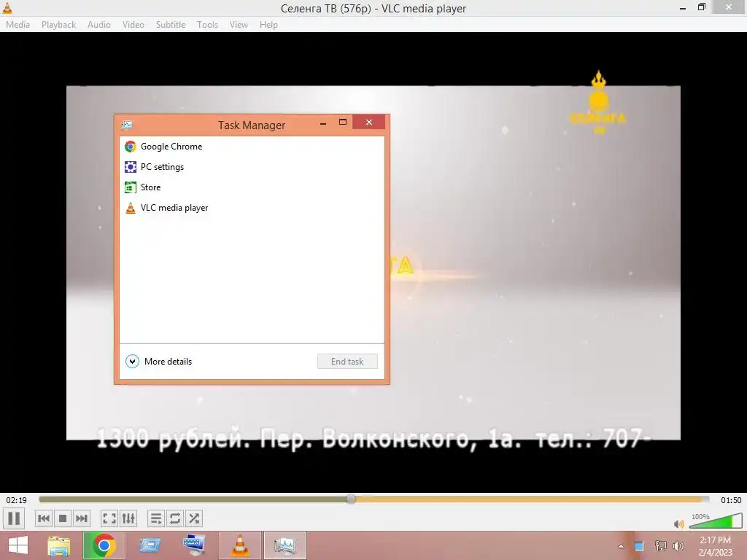Select PC settings in Task Manager
Viewport: 747px width, 560px height.
[x=252, y=167]
